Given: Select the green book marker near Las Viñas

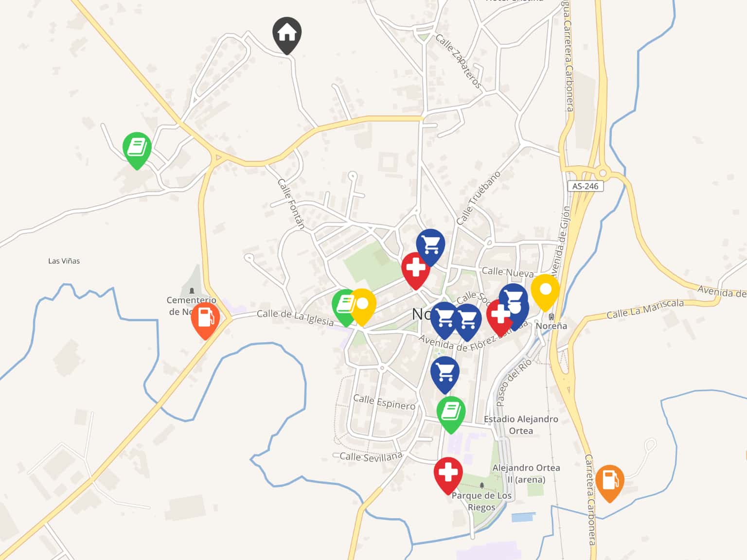Looking at the screenshot, I should (137, 150).
